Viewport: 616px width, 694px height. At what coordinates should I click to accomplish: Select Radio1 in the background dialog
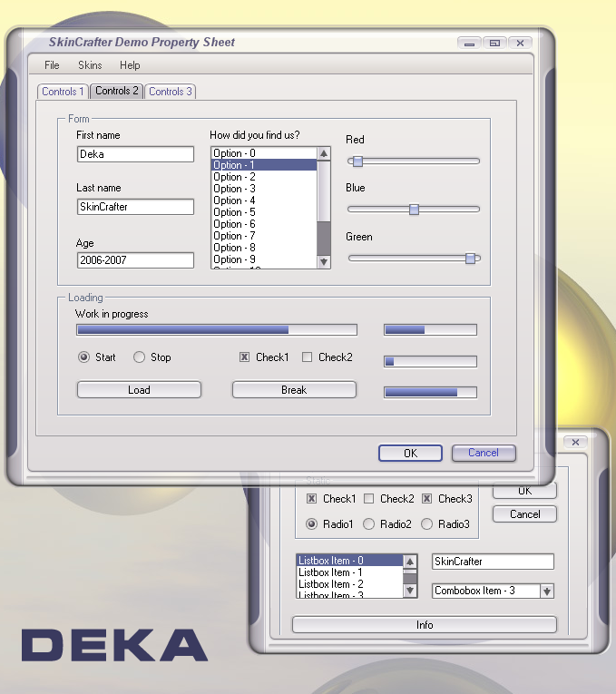[311, 524]
